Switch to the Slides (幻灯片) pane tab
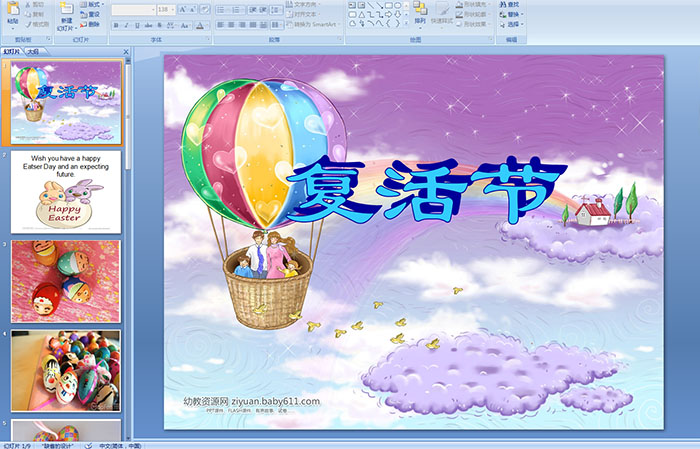This screenshot has height=449, width=700. tap(12, 52)
